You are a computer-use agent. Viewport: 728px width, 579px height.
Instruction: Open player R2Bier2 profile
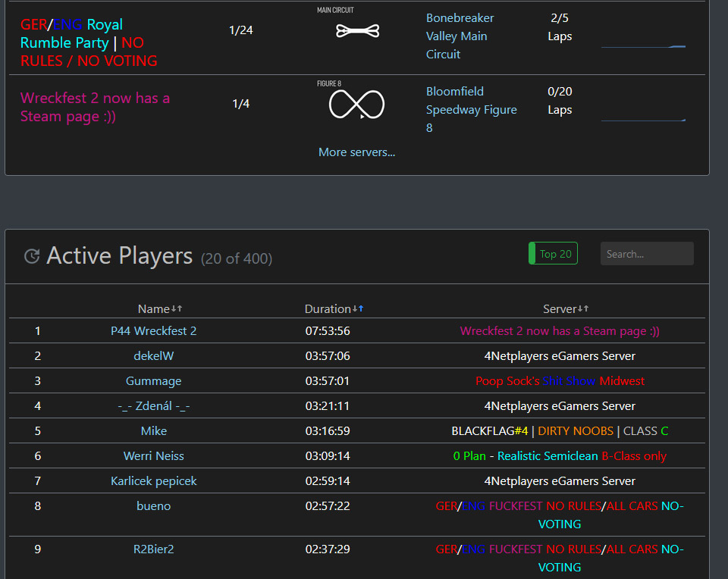154,549
